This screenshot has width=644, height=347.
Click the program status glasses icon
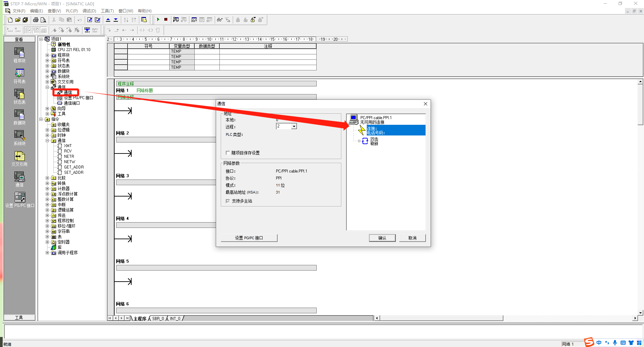(219, 20)
